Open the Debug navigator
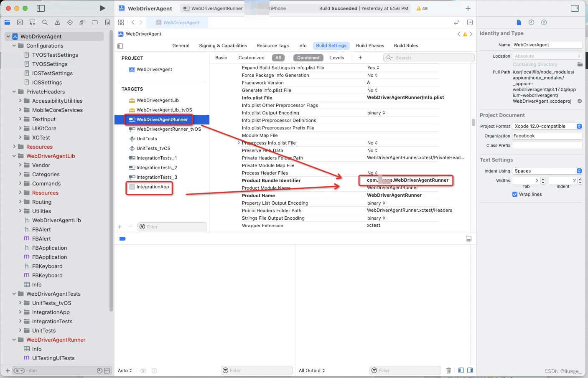588x378 pixels. [82, 23]
